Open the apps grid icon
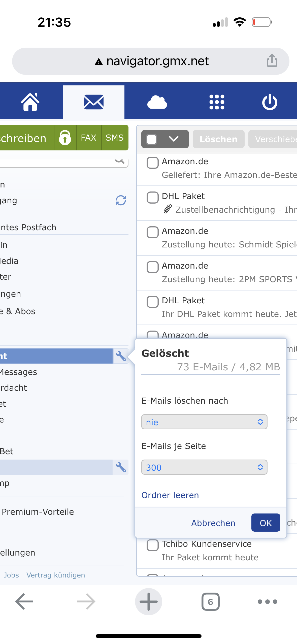The image size is (297, 644). coord(217,102)
